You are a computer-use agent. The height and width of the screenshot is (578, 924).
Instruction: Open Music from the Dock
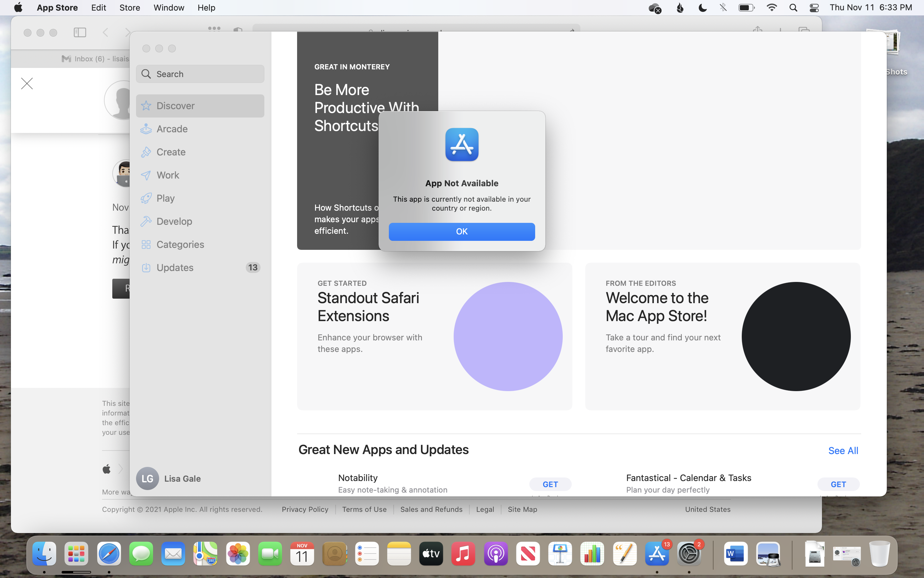point(463,554)
